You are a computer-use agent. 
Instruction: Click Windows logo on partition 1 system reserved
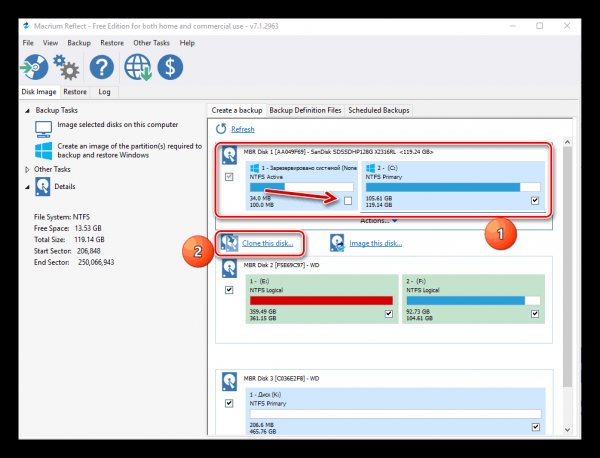254,168
